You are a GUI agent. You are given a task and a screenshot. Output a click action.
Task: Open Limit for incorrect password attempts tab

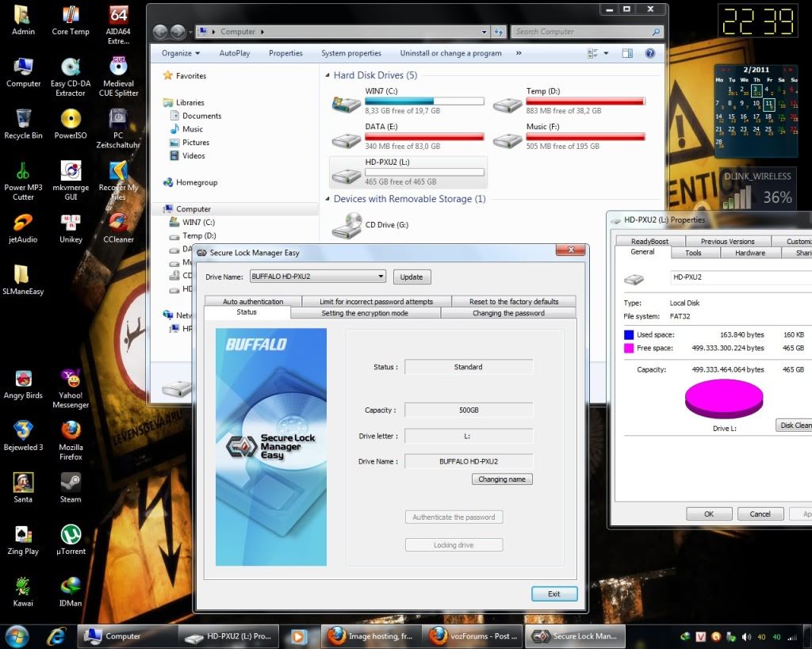click(376, 301)
